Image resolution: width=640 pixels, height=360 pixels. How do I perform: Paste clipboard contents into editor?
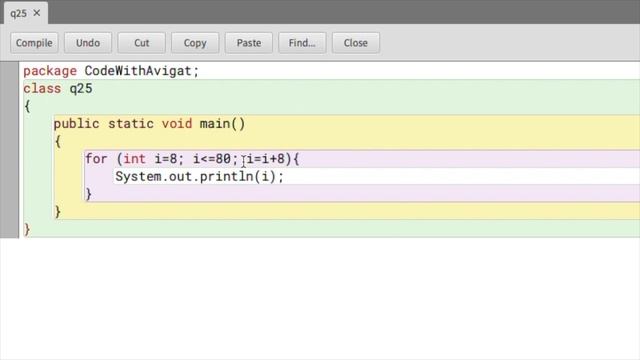pyautogui.click(x=249, y=43)
